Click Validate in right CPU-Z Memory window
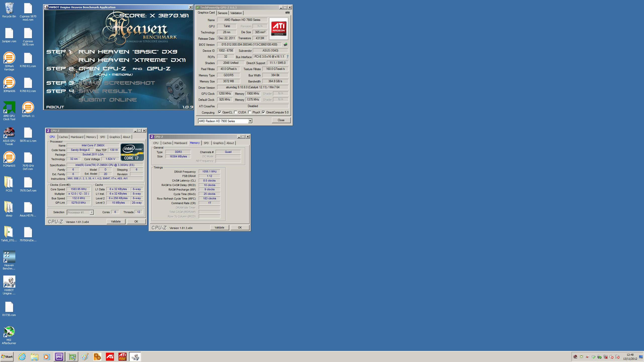Image resolution: width=644 pixels, height=362 pixels. coord(219,228)
